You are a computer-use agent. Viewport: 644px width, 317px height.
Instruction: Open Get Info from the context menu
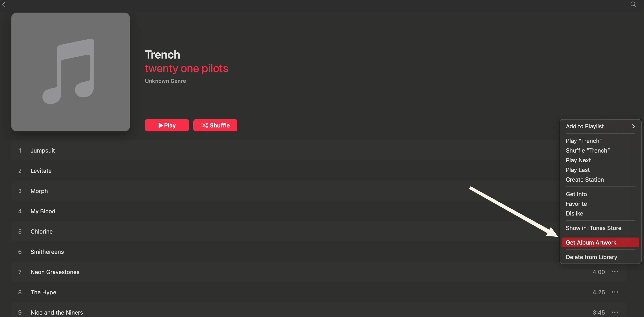pyautogui.click(x=576, y=194)
